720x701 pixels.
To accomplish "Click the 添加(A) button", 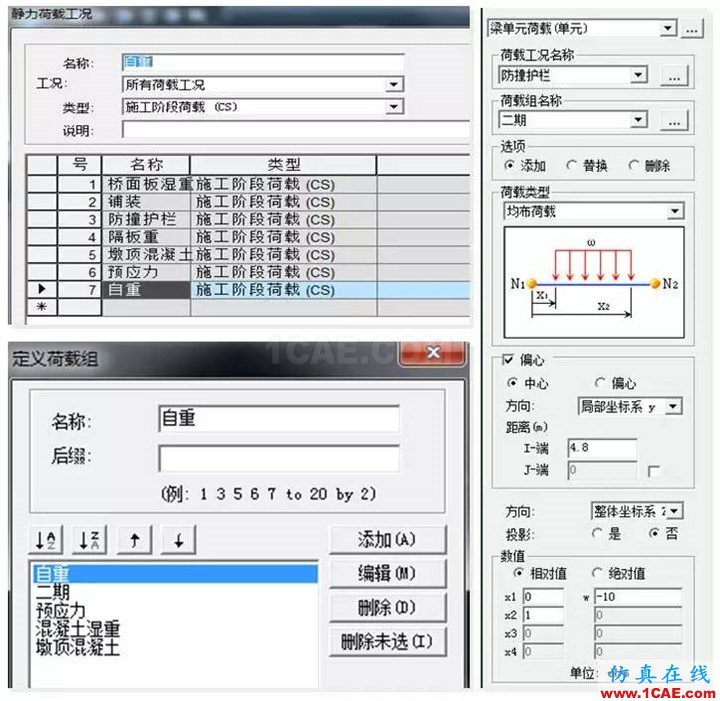I will click(x=388, y=539).
